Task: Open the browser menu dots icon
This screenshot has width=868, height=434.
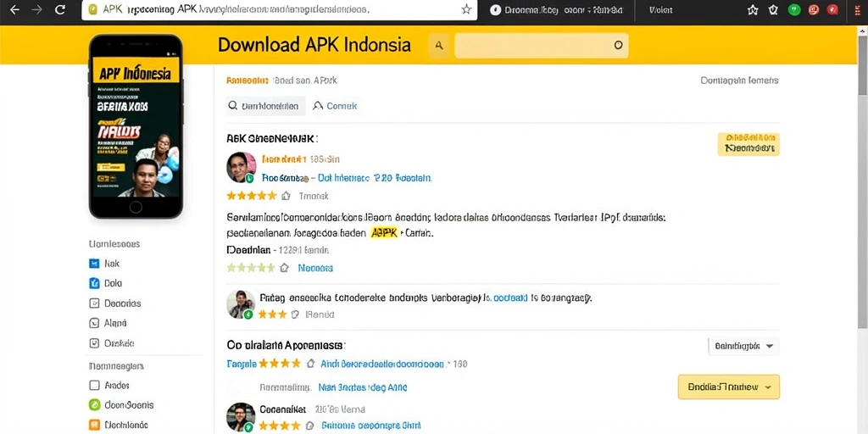Action: pyautogui.click(x=856, y=10)
